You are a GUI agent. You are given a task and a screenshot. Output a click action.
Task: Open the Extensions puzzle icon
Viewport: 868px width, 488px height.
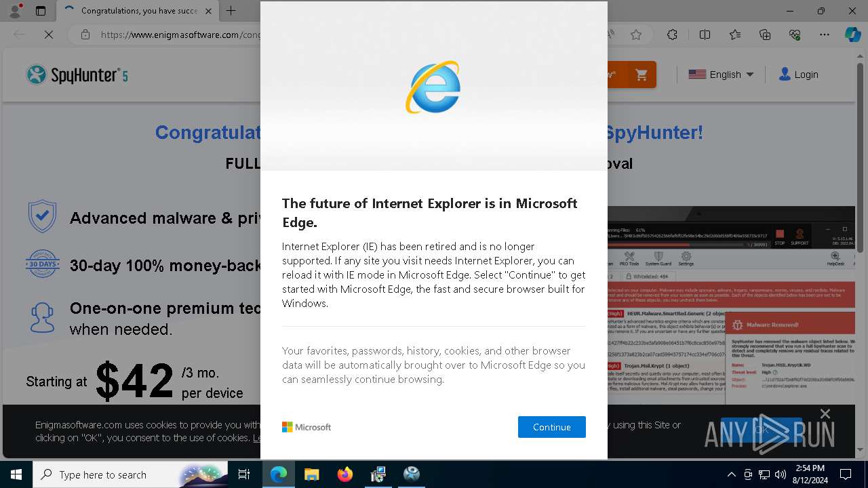coord(672,35)
